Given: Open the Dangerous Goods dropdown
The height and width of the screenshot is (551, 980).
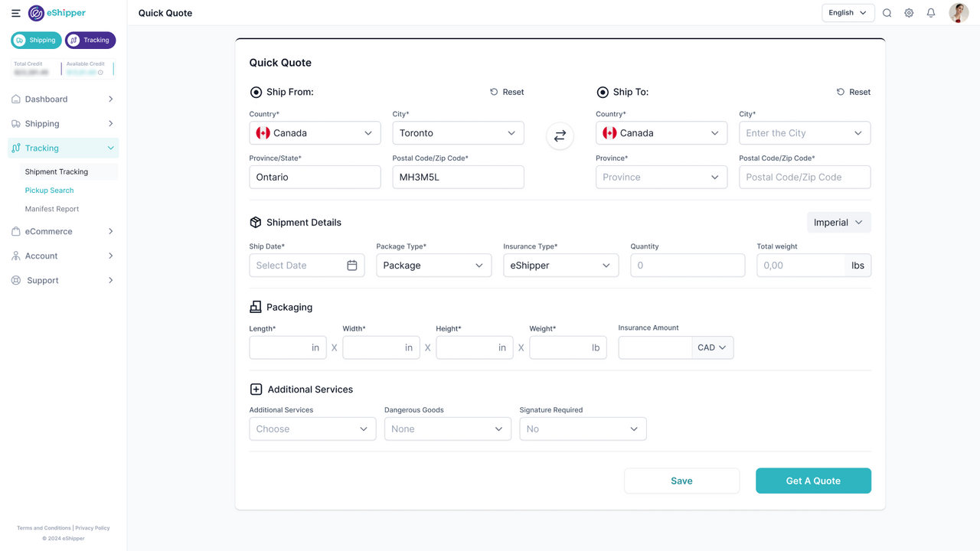Looking at the screenshot, I should [x=448, y=429].
